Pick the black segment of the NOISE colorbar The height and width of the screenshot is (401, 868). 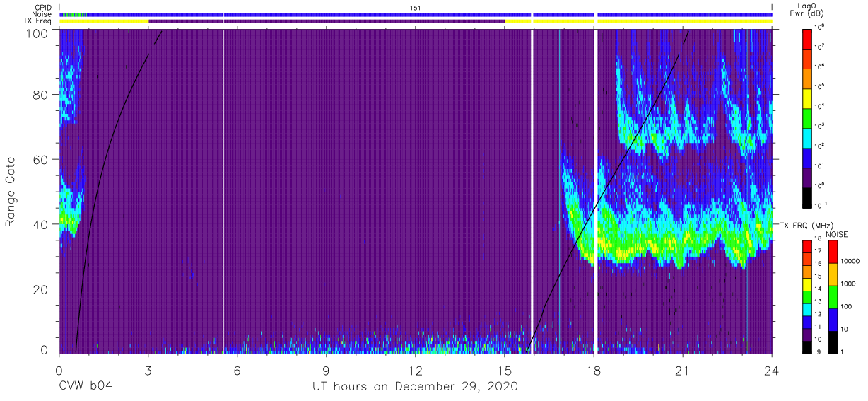pos(833,341)
